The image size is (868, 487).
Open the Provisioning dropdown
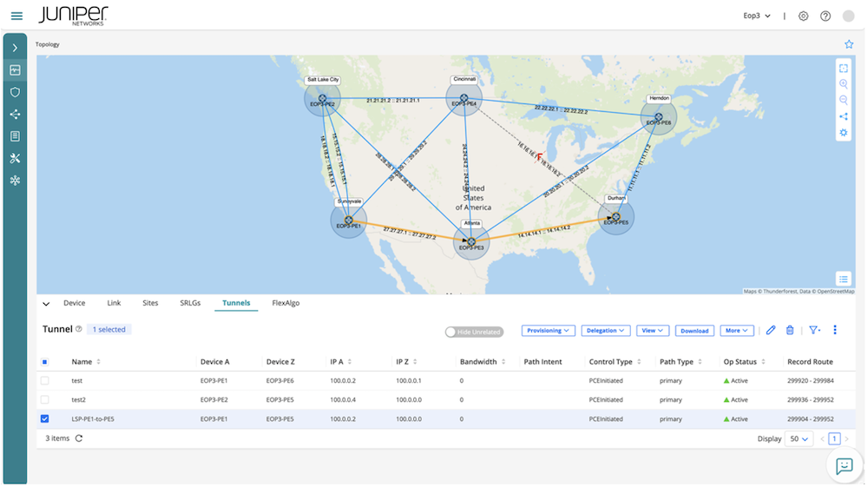pos(548,331)
